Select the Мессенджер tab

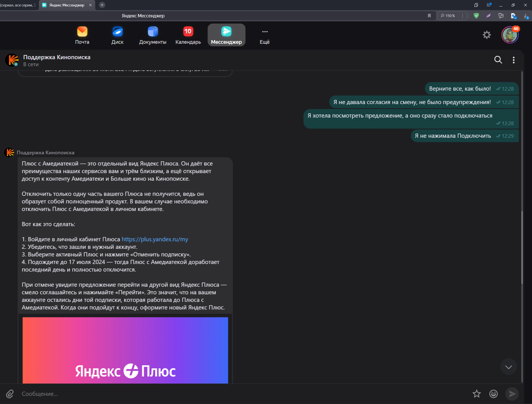click(x=226, y=35)
